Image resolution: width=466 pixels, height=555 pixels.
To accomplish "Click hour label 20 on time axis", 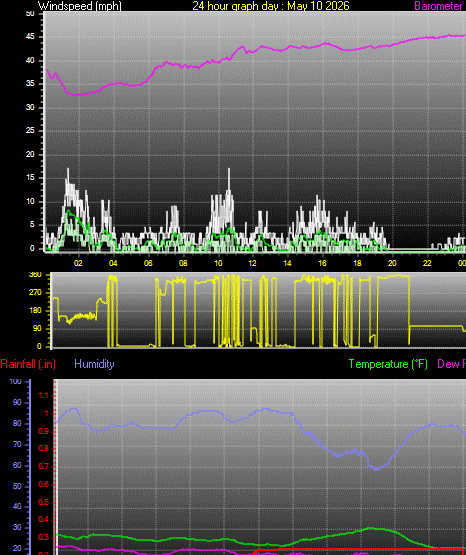I will coord(392,263).
